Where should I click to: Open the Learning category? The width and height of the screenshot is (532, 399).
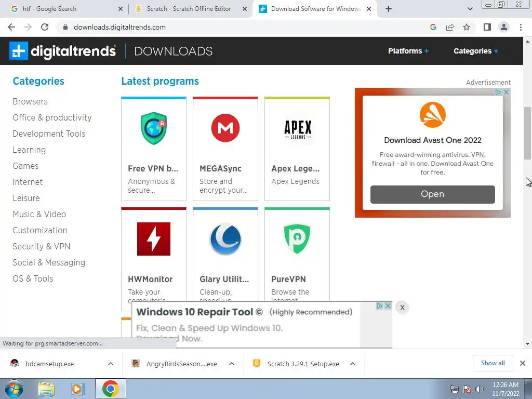point(29,150)
